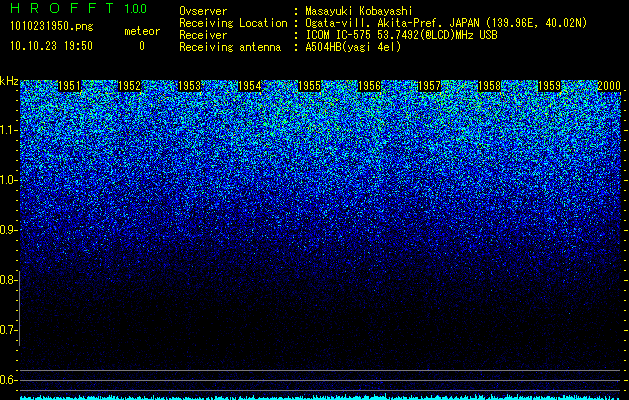Click the 1951 time marker
629x400 pixels.
click(69, 86)
